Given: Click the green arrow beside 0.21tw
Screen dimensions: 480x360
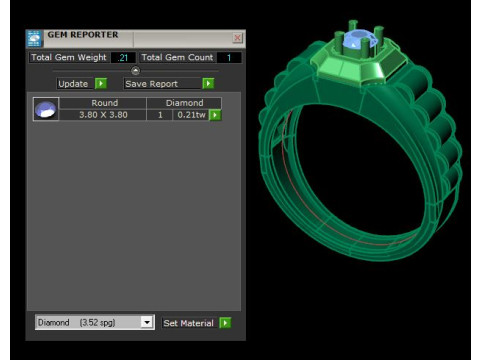Looking at the screenshot, I should pos(215,115).
